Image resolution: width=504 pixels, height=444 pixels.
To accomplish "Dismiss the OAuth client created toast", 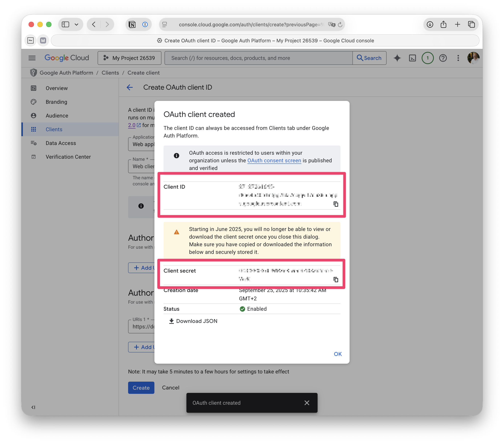I will click(x=307, y=403).
